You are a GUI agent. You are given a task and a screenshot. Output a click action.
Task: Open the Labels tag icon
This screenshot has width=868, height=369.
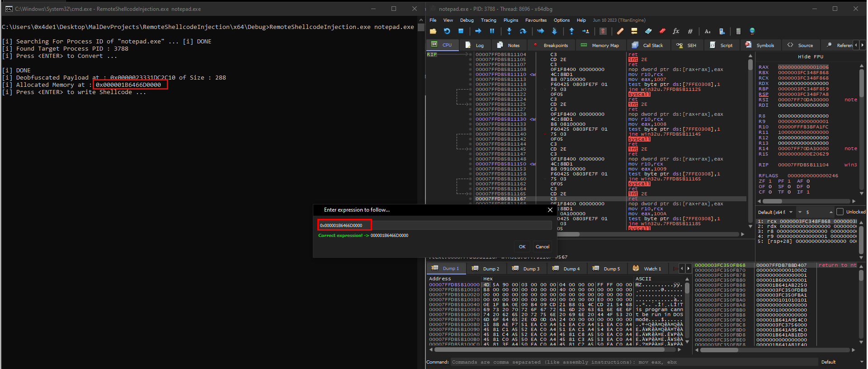tap(648, 31)
